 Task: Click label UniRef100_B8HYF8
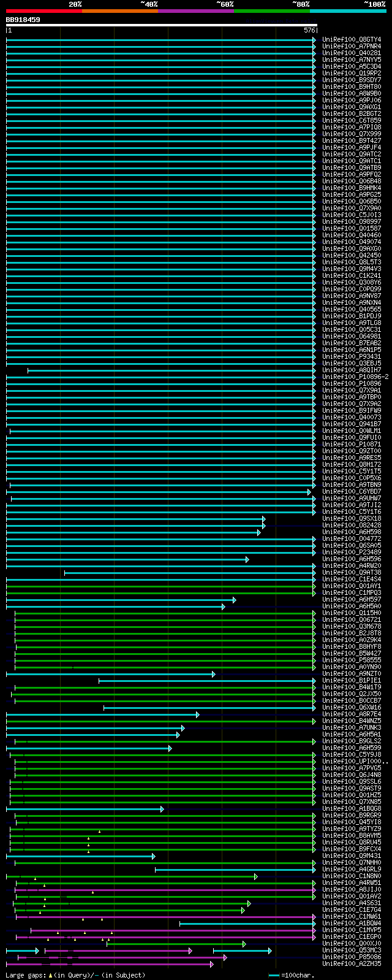(x=352, y=647)
